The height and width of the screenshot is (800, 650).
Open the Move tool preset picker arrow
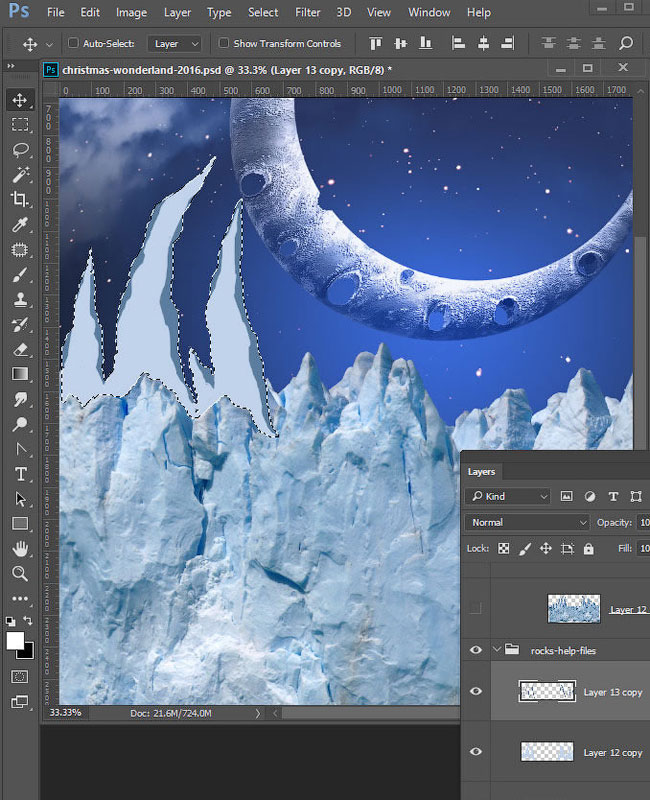49,44
